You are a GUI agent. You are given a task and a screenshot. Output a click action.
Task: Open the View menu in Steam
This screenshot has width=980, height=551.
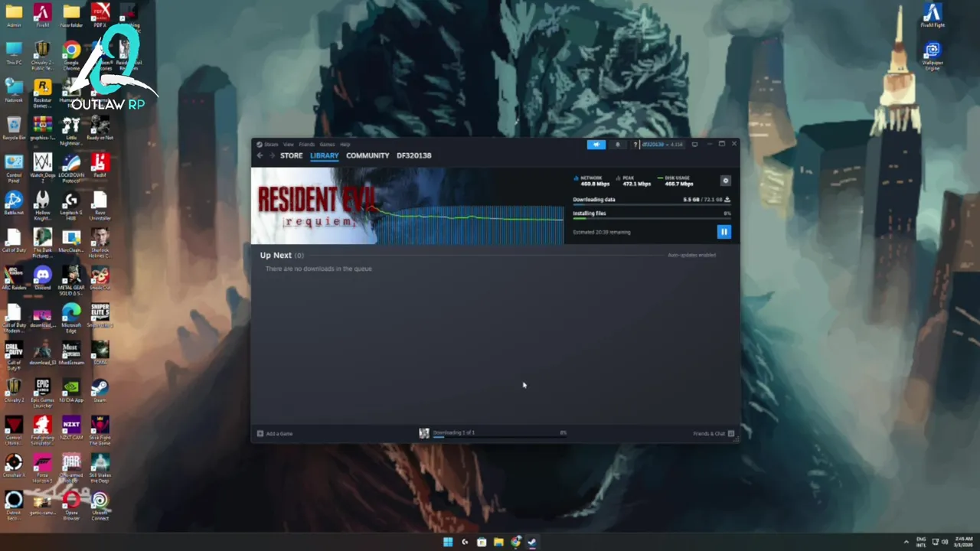pyautogui.click(x=288, y=144)
